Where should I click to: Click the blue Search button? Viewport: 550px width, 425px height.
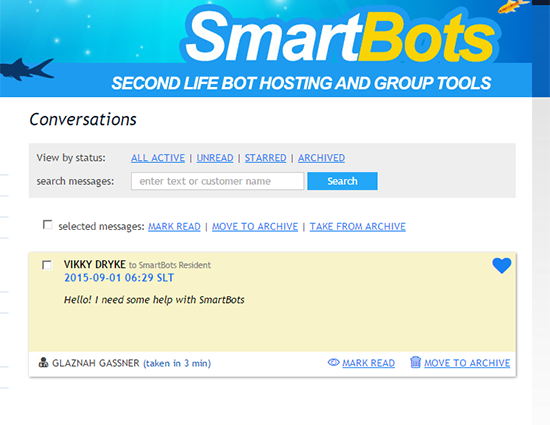(342, 181)
